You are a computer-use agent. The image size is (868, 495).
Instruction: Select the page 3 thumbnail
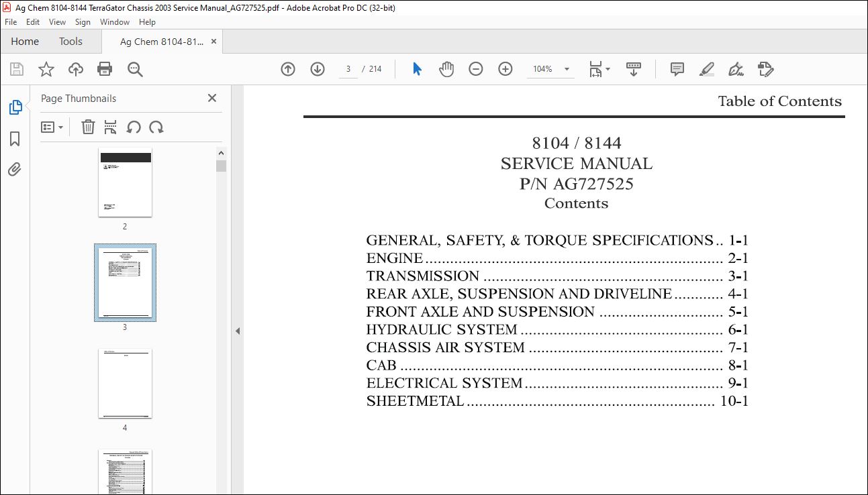(x=125, y=282)
